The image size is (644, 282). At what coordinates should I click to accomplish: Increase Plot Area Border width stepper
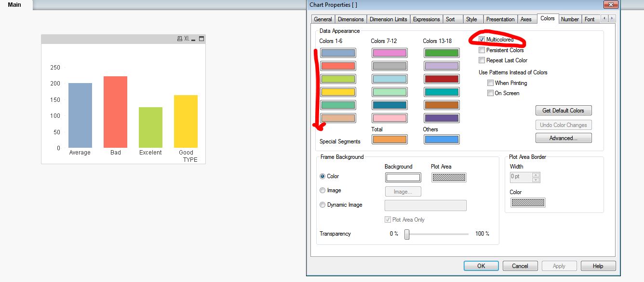tap(536, 175)
